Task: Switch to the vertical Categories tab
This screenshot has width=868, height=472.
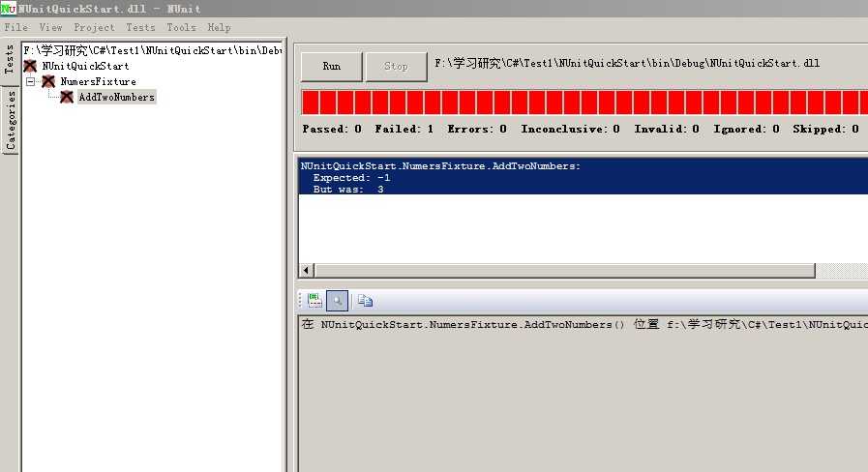Action: click(x=11, y=120)
